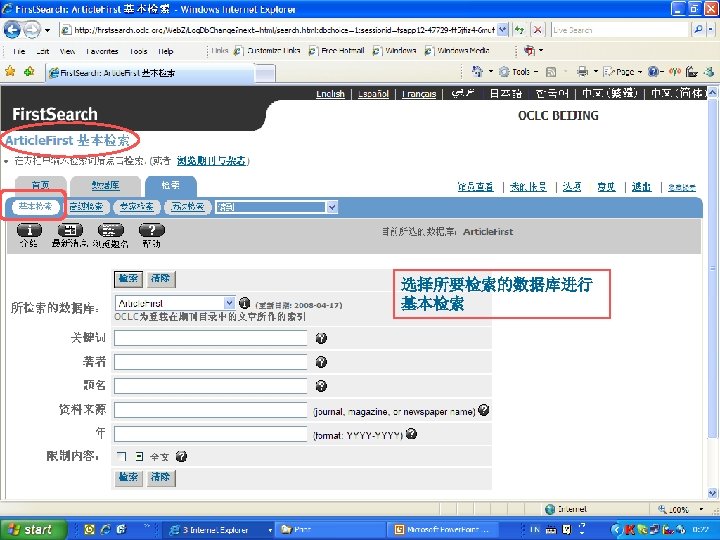Image resolution: width=720 pixels, height=540 pixels.
Task: Open the zoom level 100% dropdown
Action: pos(701,509)
